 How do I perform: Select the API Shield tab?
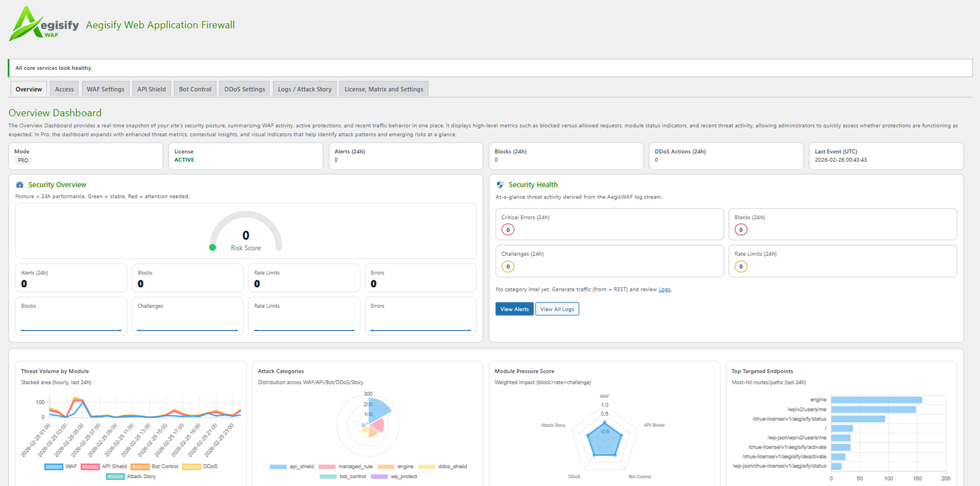(151, 89)
